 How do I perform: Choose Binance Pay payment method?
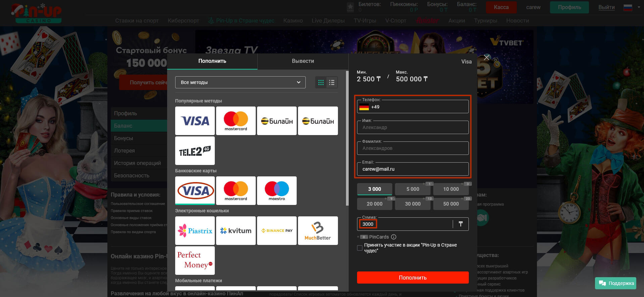click(x=277, y=230)
